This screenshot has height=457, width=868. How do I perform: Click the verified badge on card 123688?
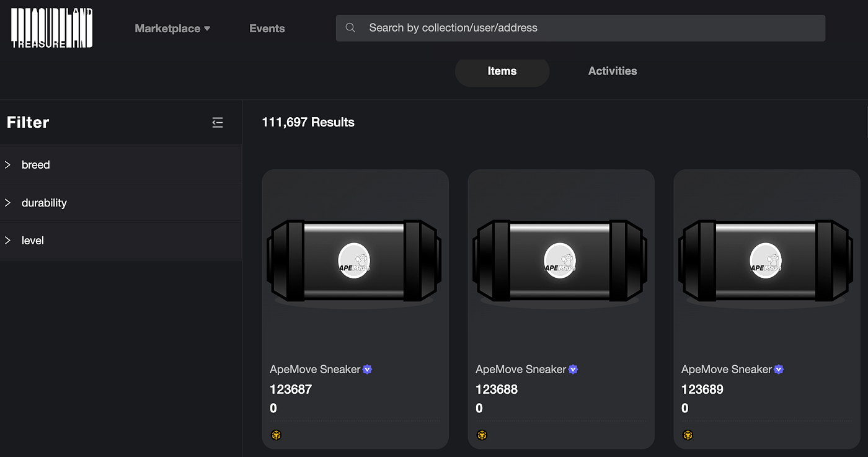573,370
